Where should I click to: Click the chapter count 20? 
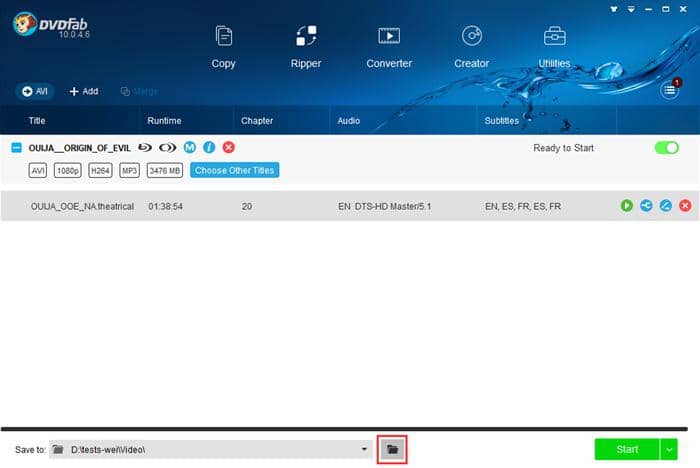(x=247, y=206)
